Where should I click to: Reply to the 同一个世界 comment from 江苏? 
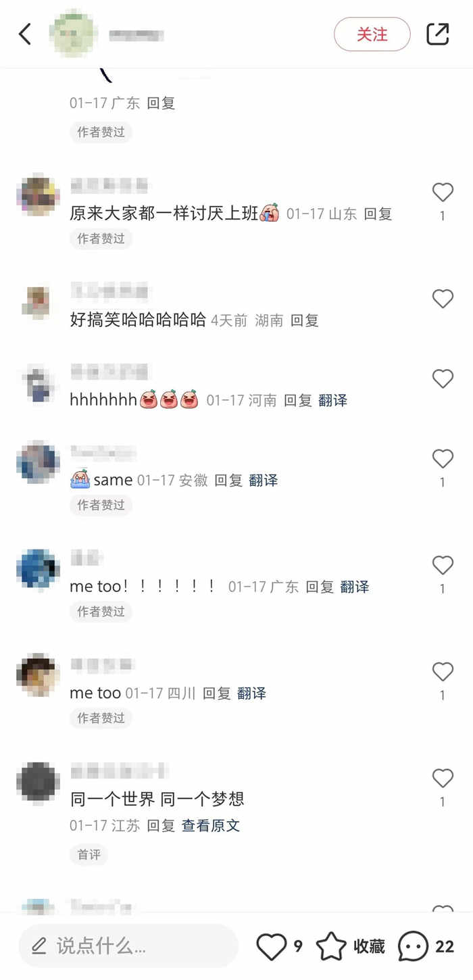[x=161, y=825]
